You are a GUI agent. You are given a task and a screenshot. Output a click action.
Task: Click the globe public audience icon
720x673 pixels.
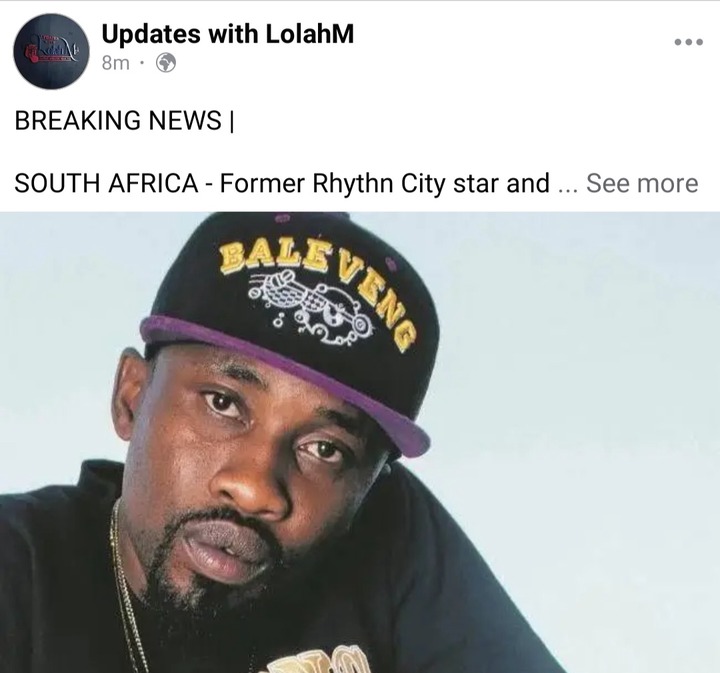(x=166, y=63)
